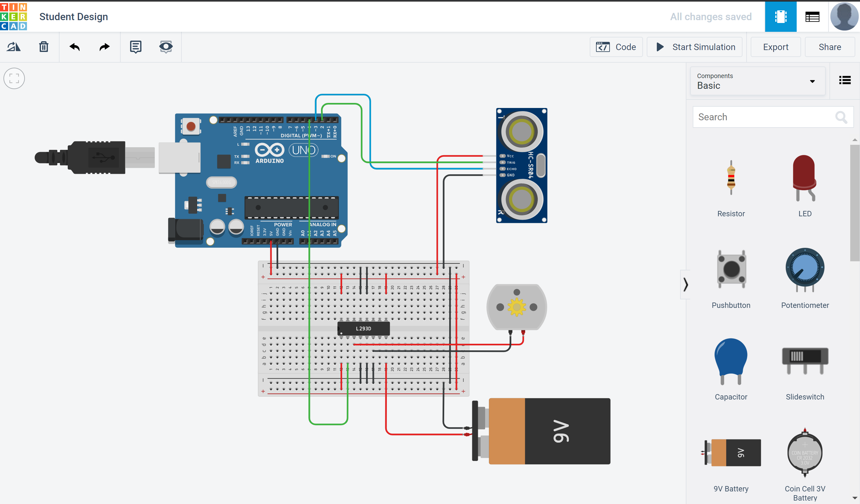Toggle the visibility/eye icon
This screenshot has height=504, width=860.
pyautogui.click(x=166, y=47)
